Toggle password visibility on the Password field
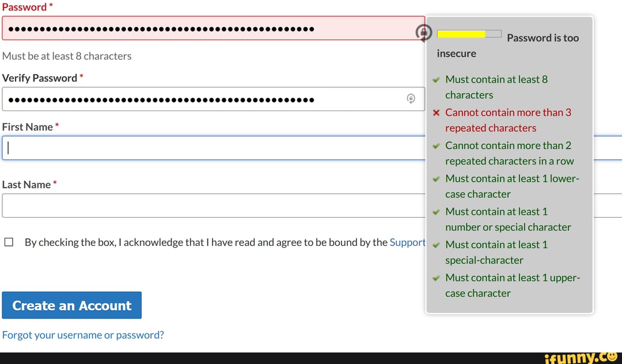The image size is (622, 364). pyautogui.click(x=423, y=33)
